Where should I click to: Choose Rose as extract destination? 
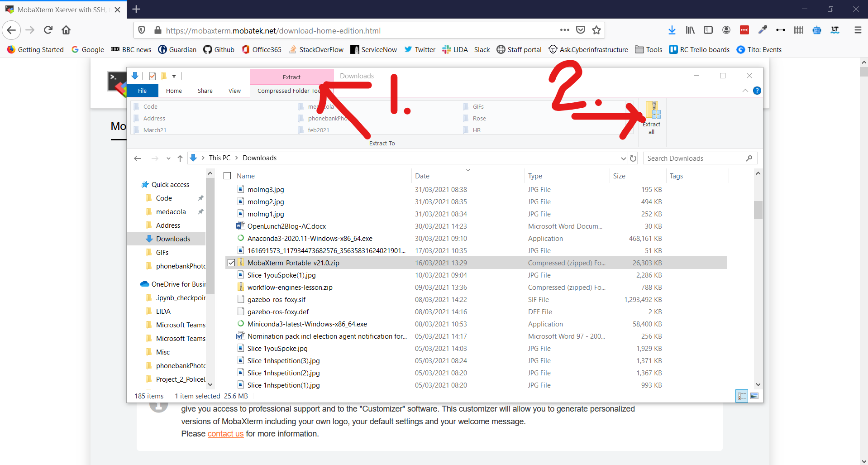pyautogui.click(x=479, y=118)
